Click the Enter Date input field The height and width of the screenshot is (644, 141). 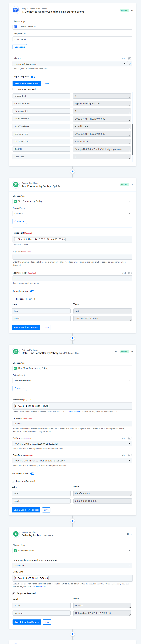point(72,406)
